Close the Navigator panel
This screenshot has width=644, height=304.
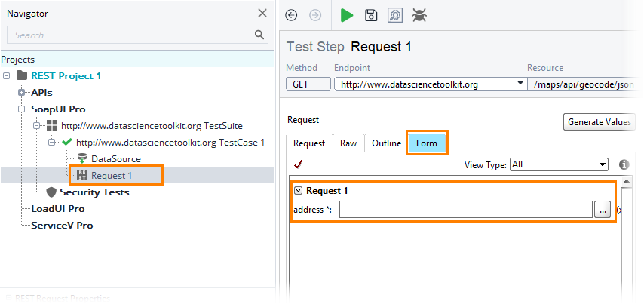(x=262, y=13)
